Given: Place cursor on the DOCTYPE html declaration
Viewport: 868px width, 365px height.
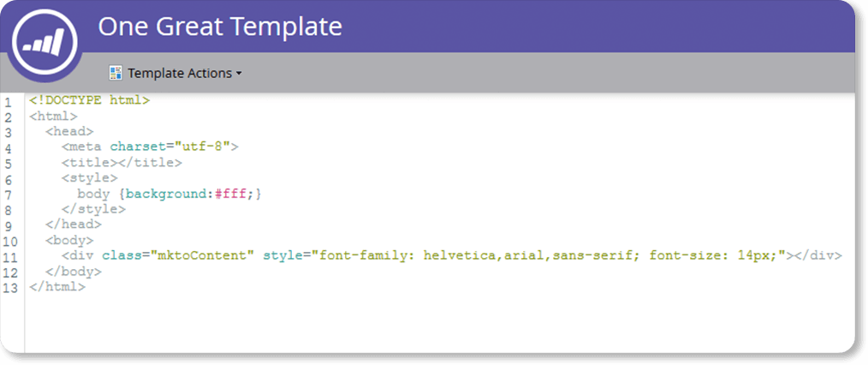Looking at the screenshot, I should click(89, 101).
